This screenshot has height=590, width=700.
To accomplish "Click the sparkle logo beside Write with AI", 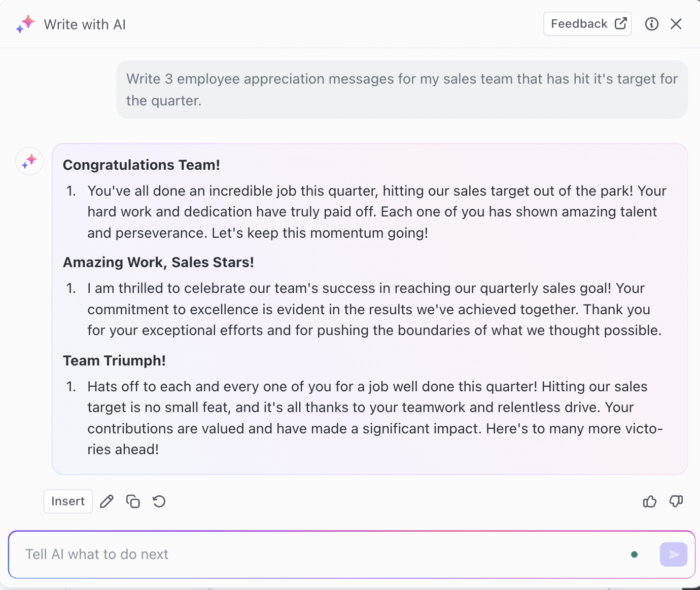I will [25, 24].
